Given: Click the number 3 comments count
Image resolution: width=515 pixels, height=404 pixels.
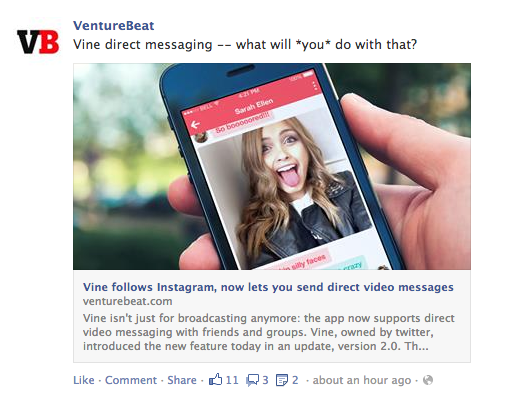Looking at the screenshot, I should pyautogui.click(x=265, y=380).
